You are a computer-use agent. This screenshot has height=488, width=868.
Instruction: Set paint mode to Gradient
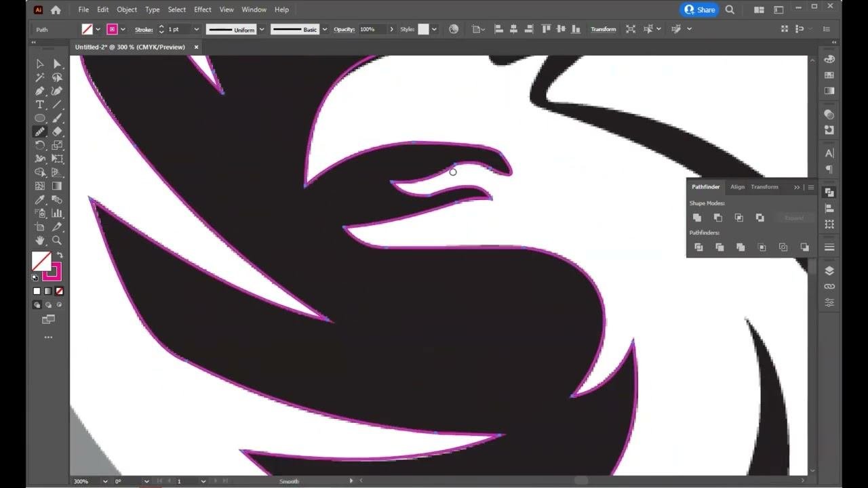48,291
